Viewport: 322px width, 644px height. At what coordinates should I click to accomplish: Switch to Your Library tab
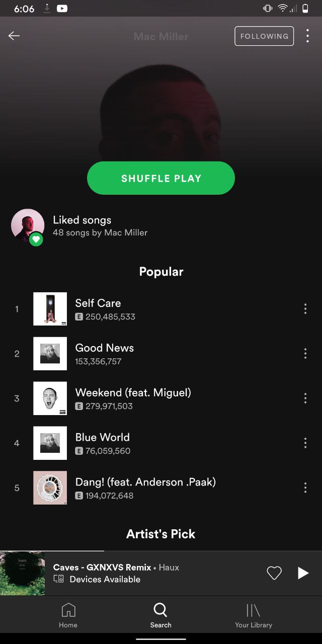click(x=253, y=615)
